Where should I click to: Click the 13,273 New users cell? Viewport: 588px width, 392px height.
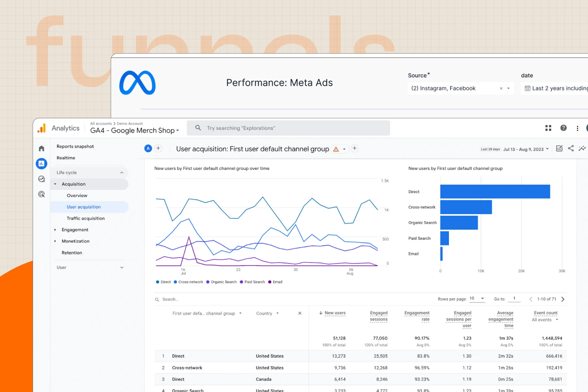338,356
